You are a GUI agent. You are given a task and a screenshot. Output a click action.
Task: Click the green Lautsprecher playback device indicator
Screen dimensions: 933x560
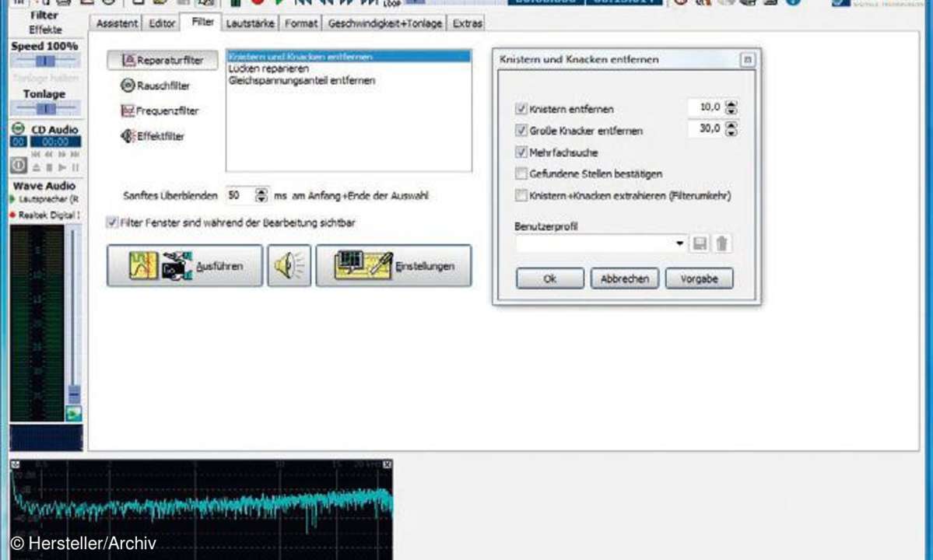pos(12,199)
